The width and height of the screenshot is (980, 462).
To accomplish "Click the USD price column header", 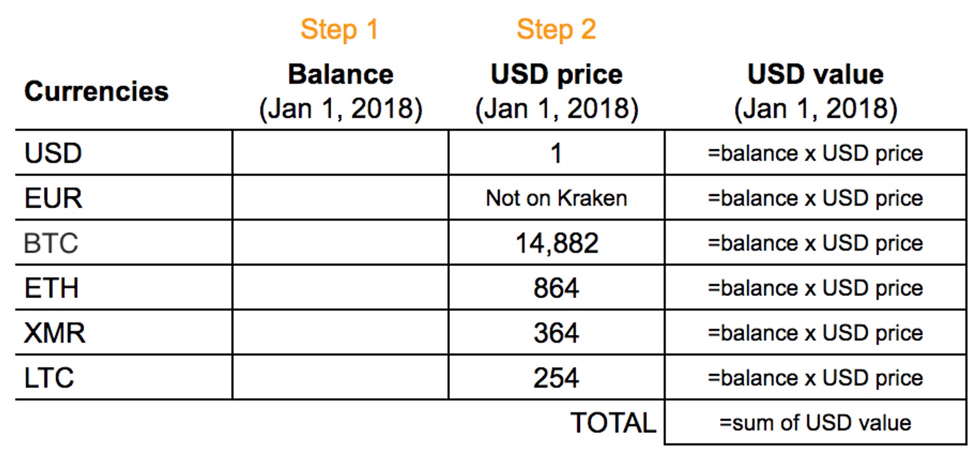I will tap(556, 75).
